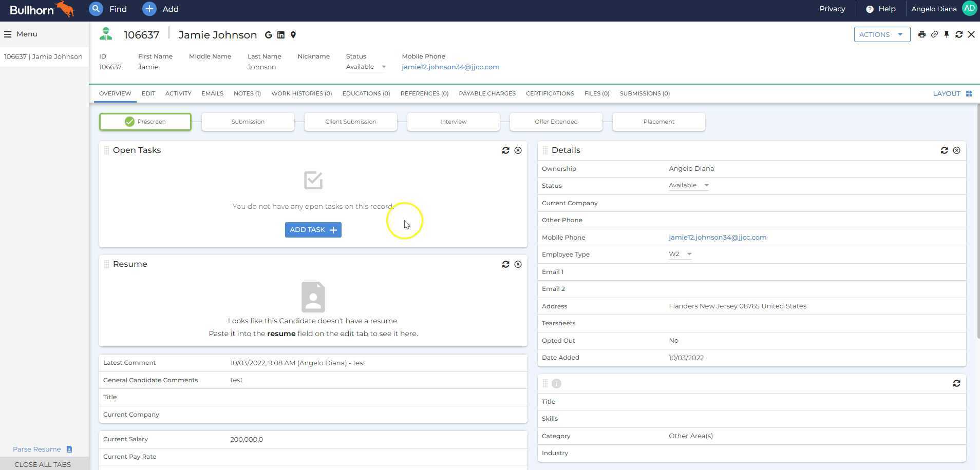Expand the ACTIONS dropdown
This screenshot has height=470, width=980.
pyautogui.click(x=881, y=34)
